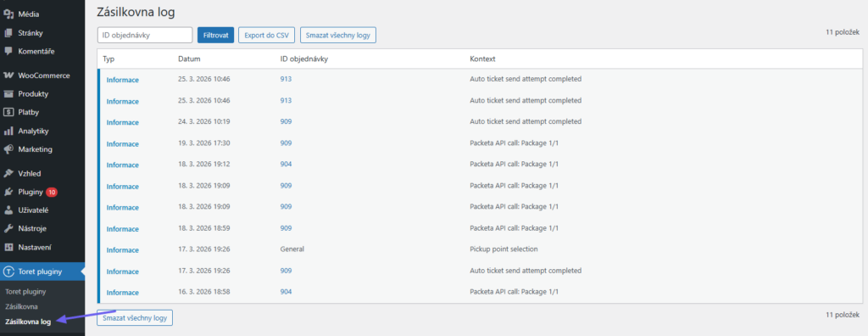Screen dimensions: 868x336
Task: Open order 909 link dated 17. 3. 2026
Action: 286,271
